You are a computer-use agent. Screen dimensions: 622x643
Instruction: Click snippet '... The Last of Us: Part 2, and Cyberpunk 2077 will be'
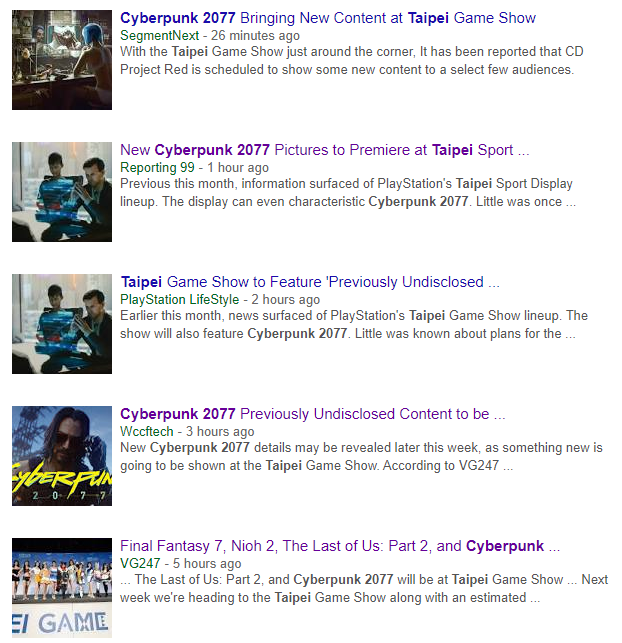364,589
